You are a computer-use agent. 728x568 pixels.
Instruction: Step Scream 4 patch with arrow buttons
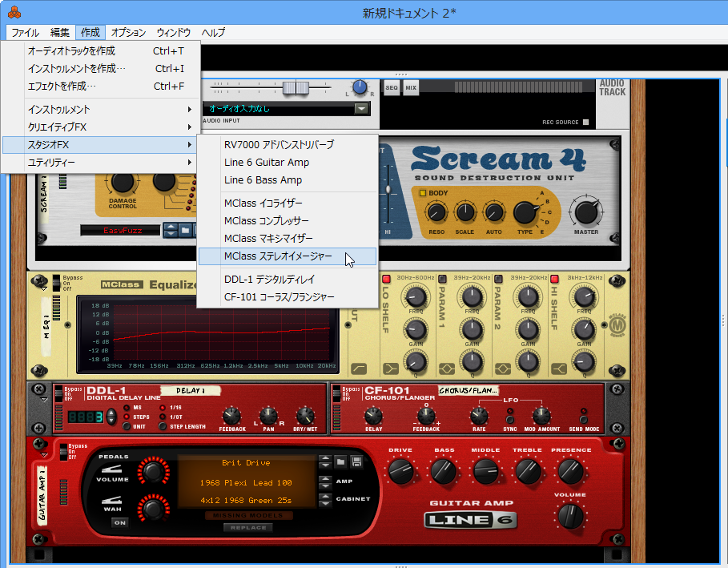pos(171,230)
